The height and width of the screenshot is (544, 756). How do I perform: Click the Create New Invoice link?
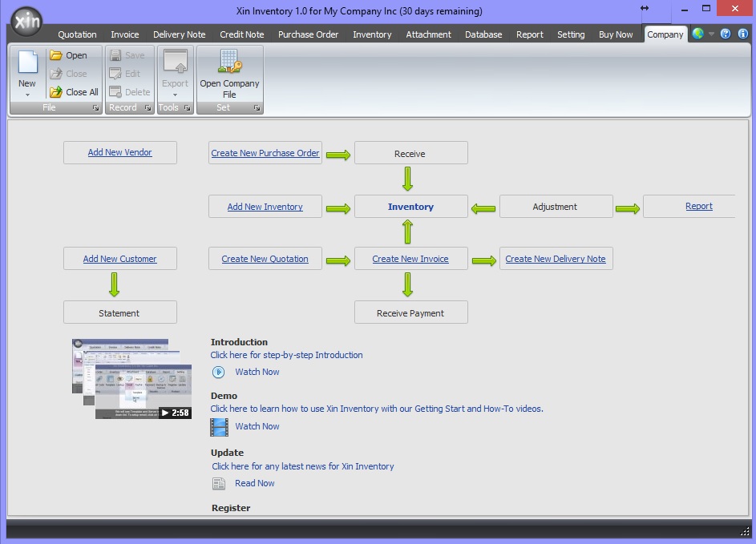coord(410,259)
